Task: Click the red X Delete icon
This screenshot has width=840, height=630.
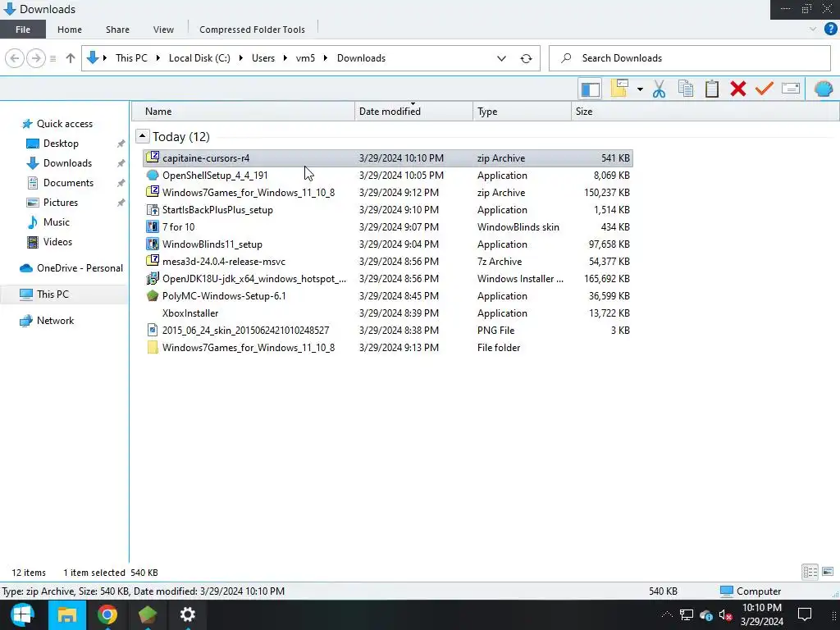Action: [x=738, y=89]
